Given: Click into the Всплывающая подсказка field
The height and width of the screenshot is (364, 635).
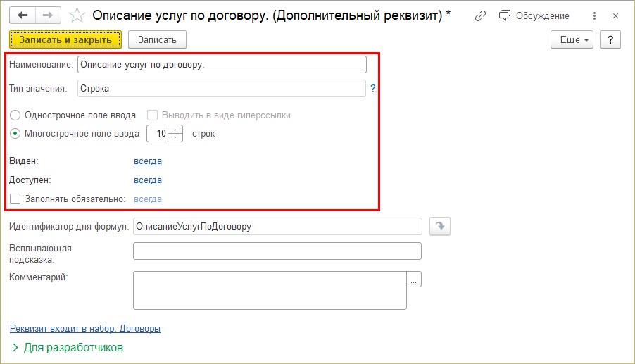Looking at the screenshot, I should pos(277,251).
